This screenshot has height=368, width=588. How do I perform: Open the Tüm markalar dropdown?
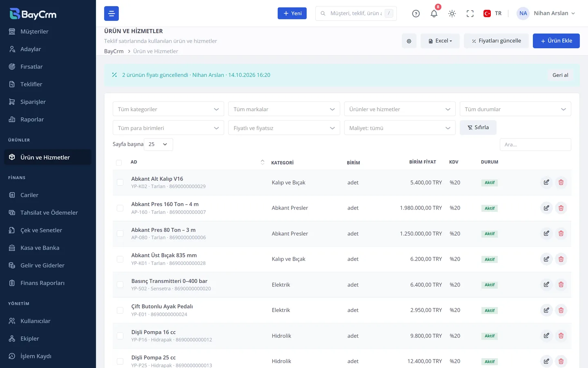284,109
